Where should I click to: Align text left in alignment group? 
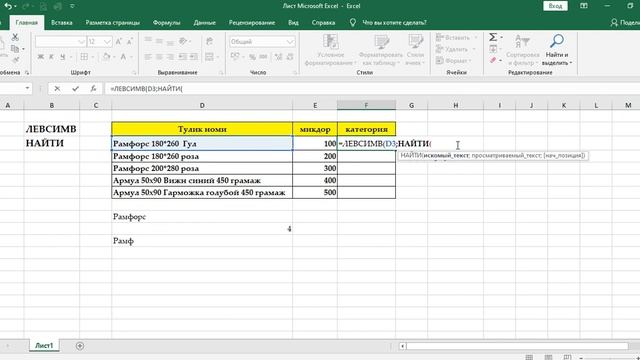point(148,57)
